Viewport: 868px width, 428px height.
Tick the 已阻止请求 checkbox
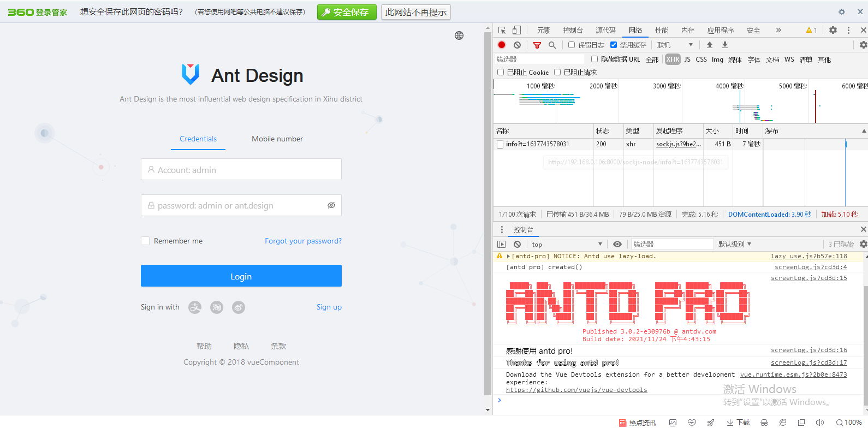557,72
